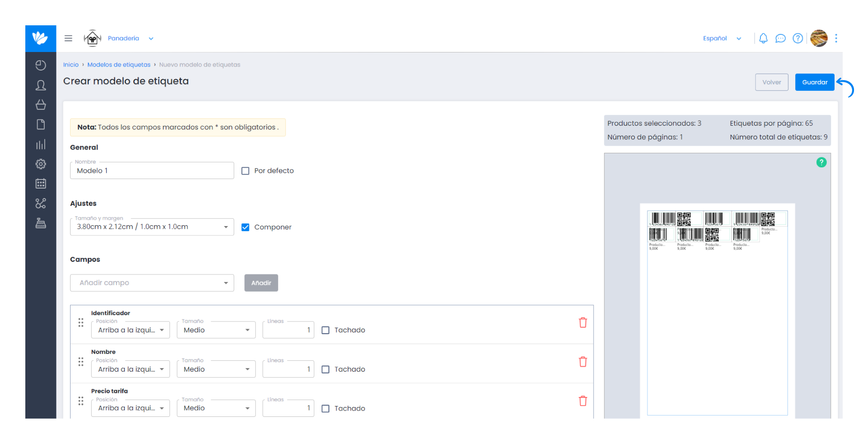Viewport: 868px width, 444px height.
Task: Click drag handle of Precio tarifa row
Action: click(x=81, y=401)
